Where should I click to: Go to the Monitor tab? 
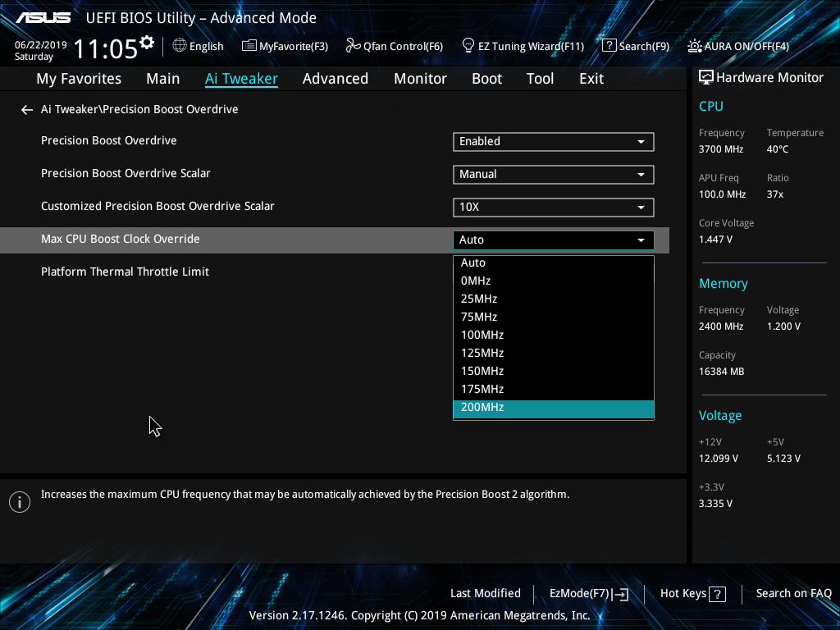(x=421, y=79)
